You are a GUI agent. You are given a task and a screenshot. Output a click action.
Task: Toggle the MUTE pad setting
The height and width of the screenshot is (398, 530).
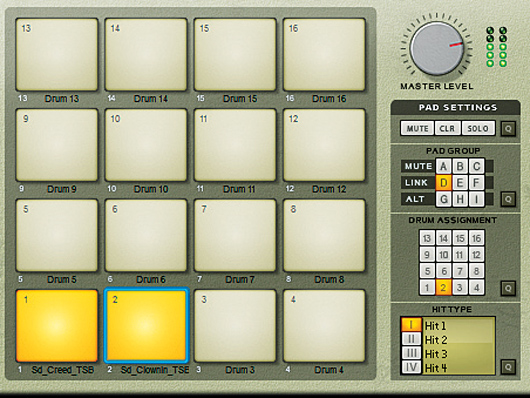click(x=417, y=128)
